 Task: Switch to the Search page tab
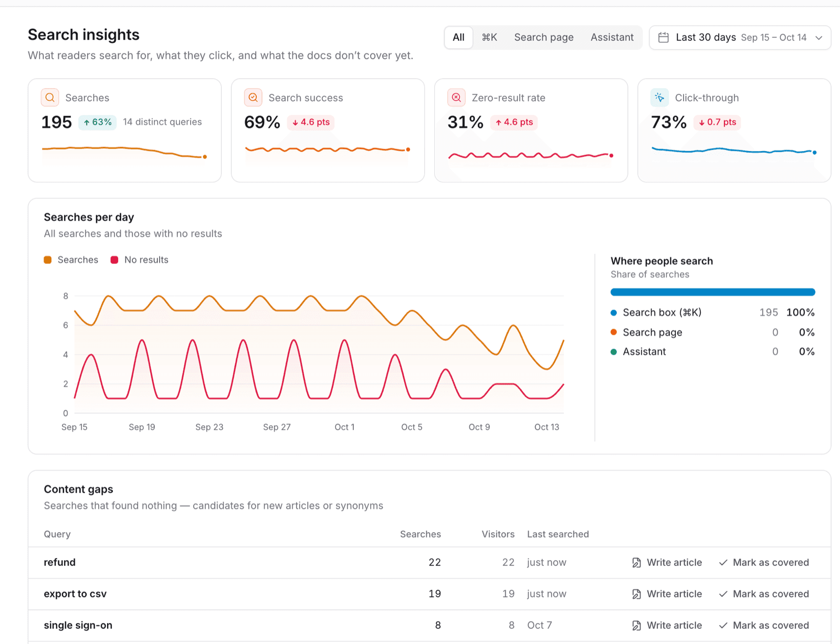click(543, 37)
